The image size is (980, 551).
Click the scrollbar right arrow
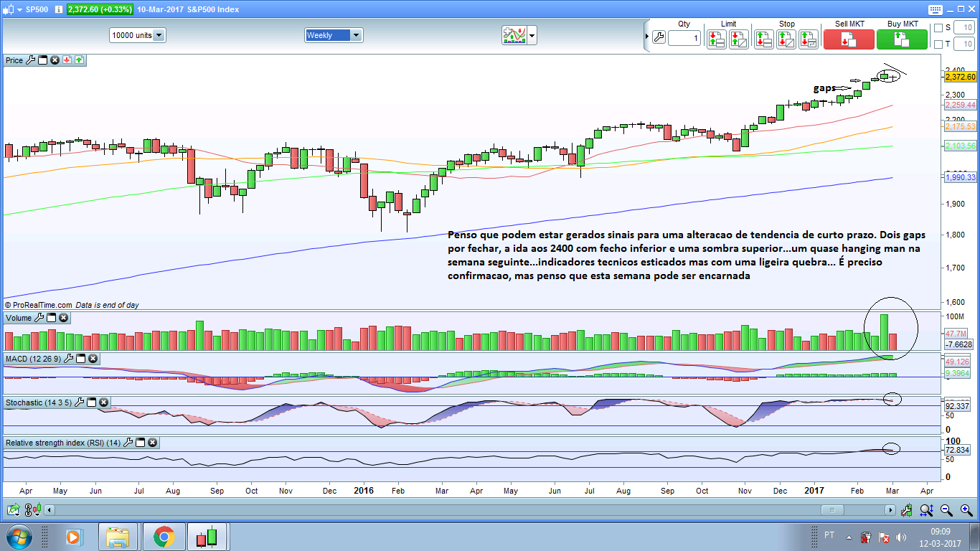click(x=890, y=510)
